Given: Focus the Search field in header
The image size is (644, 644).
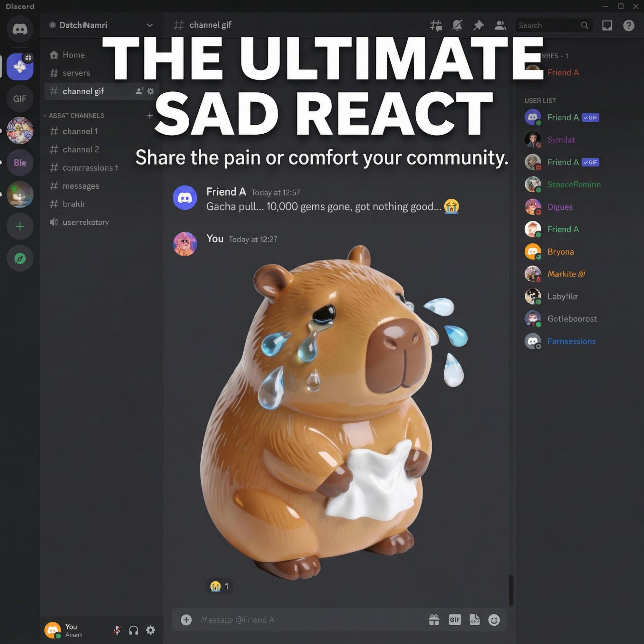Looking at the screenshot, I should [x=554, y=25].
